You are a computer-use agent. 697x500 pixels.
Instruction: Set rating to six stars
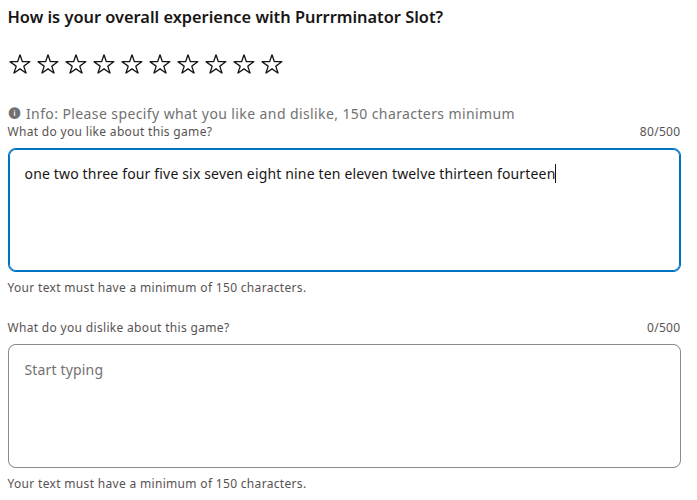(x=159, y=66)
